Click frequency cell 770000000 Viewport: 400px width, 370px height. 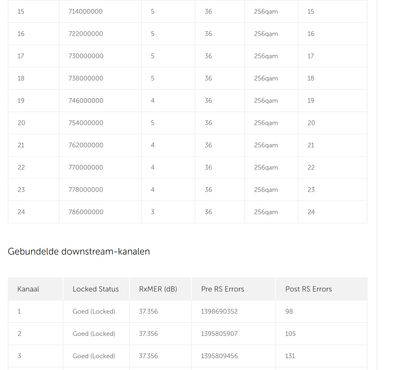86,167
